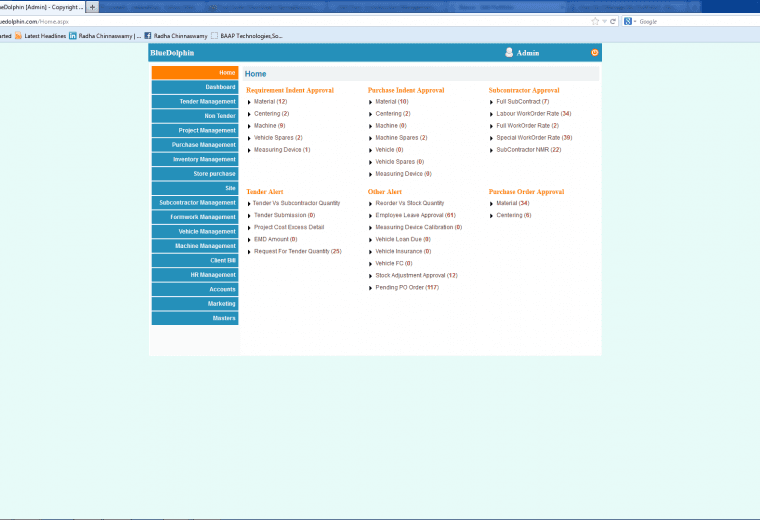Viewport: 760px width, 520px height.
Task: Reload the page using the refresh icon
Action: coord(611,21)
